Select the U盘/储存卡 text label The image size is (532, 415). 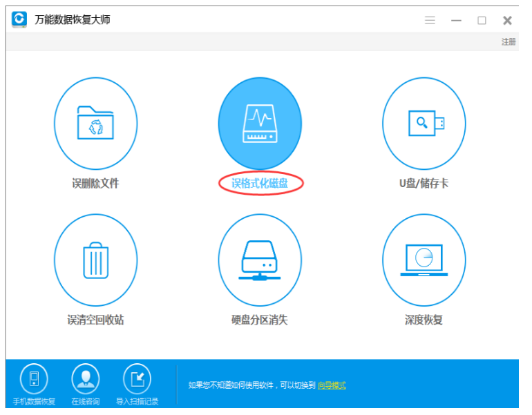pos(424,184)
